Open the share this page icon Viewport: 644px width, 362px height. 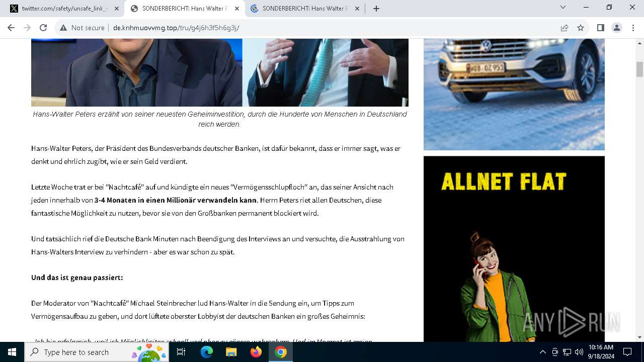pos(565,28)
